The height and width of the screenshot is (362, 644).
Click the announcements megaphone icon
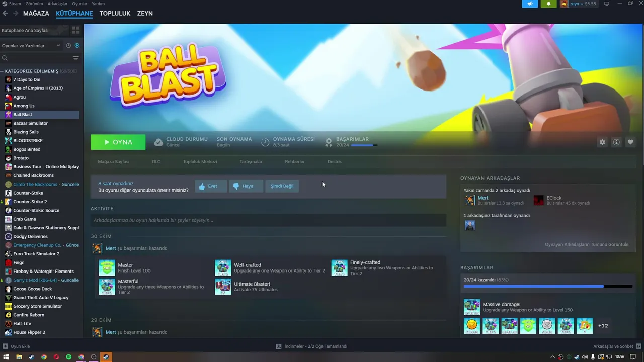point(530,4)
